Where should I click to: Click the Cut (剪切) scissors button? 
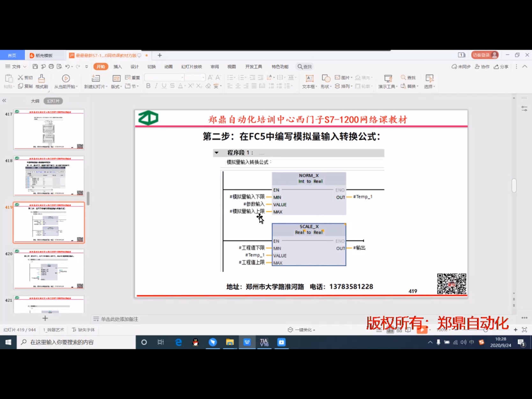point(25,78)
